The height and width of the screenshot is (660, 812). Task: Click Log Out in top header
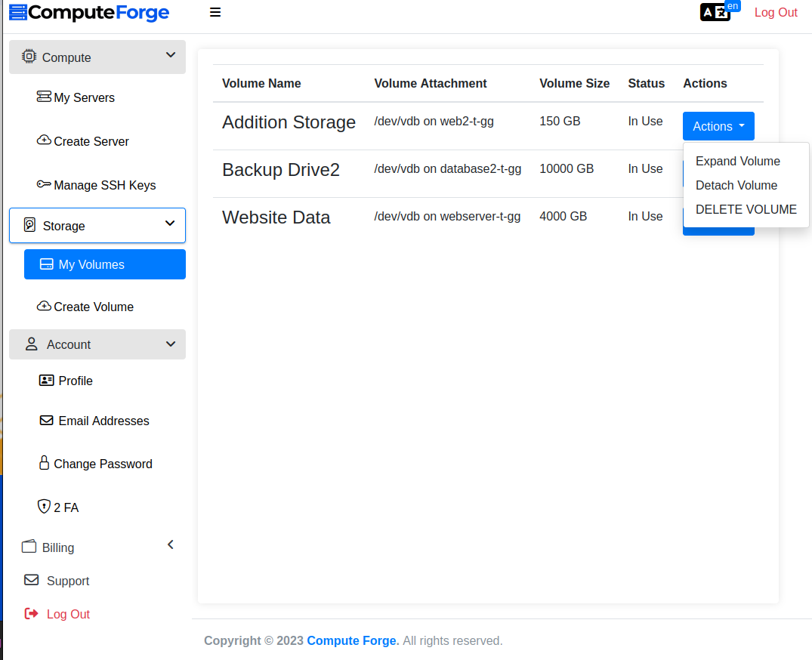tap(776, 12)
